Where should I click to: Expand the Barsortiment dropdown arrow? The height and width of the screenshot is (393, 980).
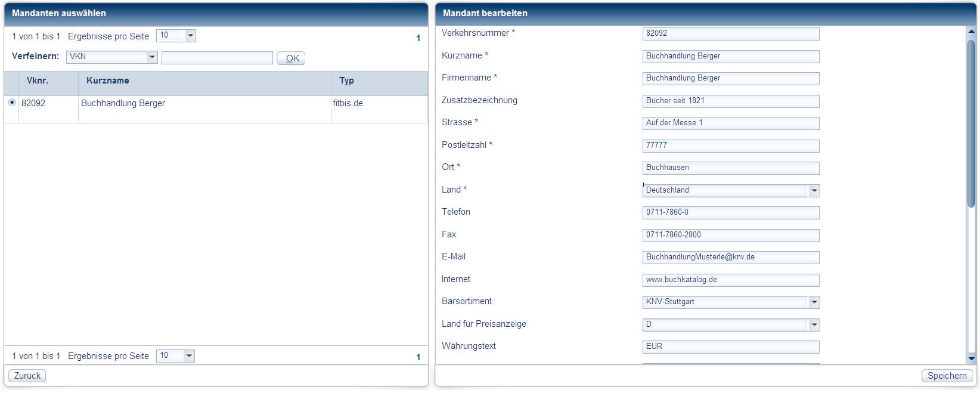click(814, 302)
